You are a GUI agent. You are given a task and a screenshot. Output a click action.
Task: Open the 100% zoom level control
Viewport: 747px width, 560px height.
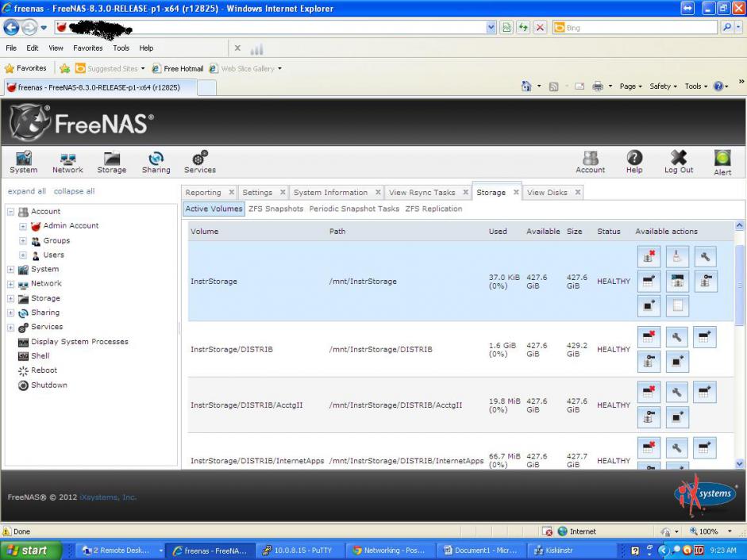coord(710,531)
